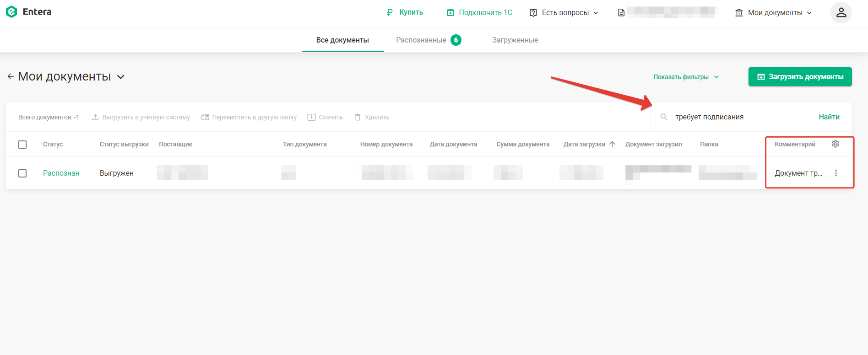Expand the top-bar Мои документы bank icon menu
This screenshot has width=868, height=355.
click(x=773, y=12)
